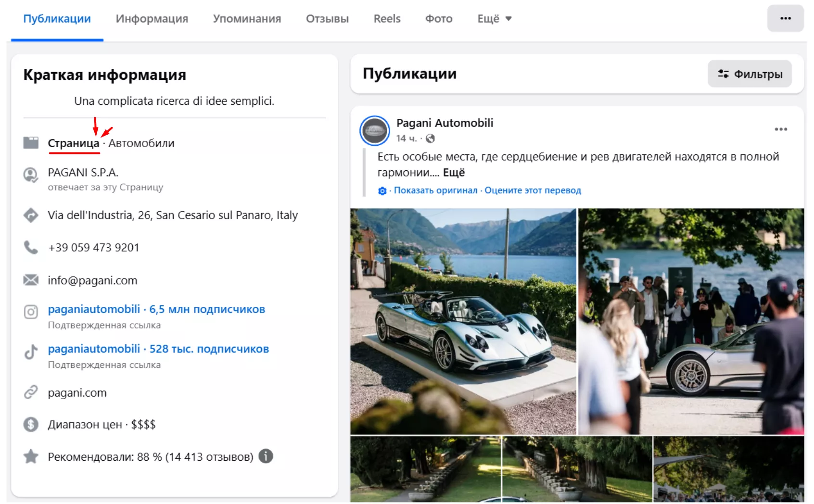Open the post's three-dot options menu

point(781,129)
